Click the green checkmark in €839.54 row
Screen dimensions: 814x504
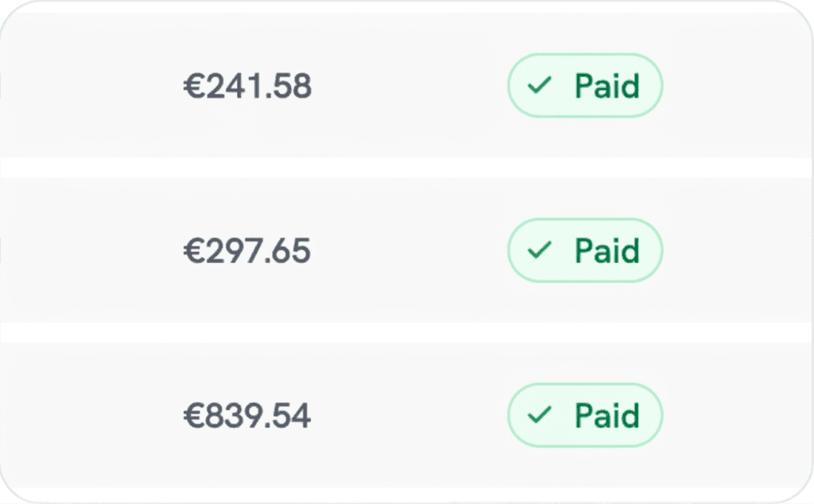540,415
